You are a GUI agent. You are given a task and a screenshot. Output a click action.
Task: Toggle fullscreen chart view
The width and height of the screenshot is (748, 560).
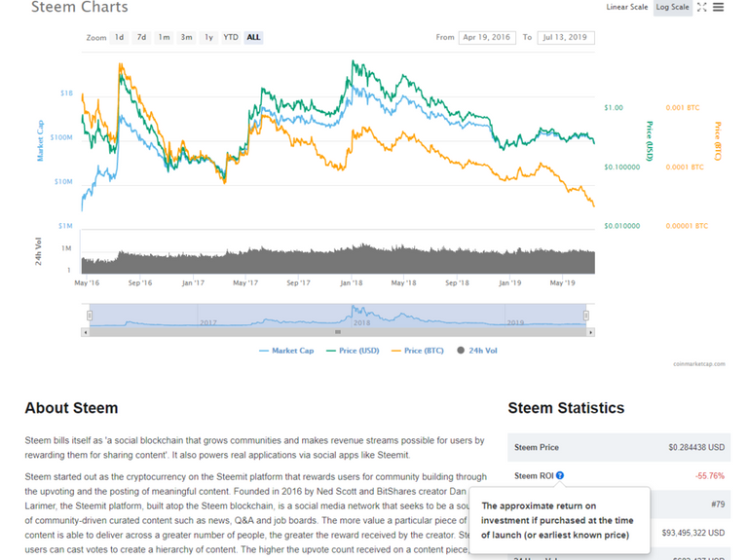[702, 7]
